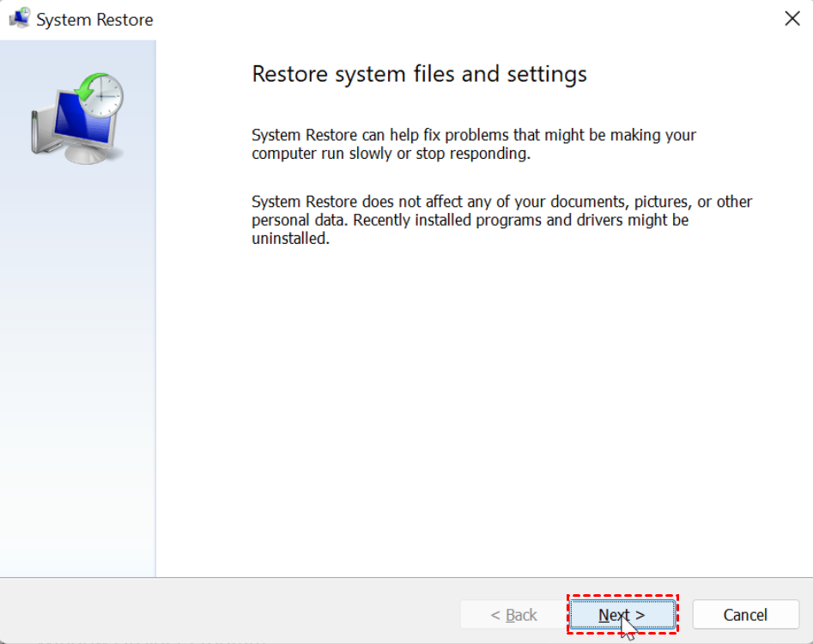Click the 'does not affect any of your documents' paragraph
This screenshot has height=644, width=813.
[502, 220]
